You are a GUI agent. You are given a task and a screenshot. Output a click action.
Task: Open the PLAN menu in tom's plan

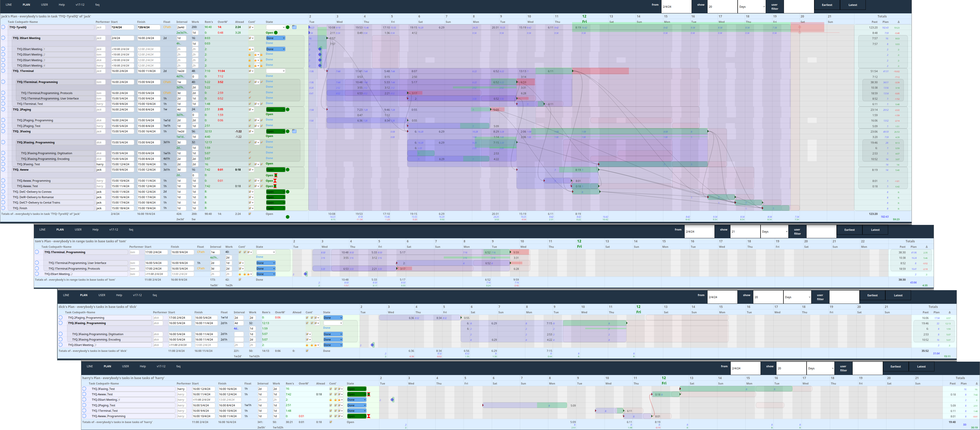point(60,230)
